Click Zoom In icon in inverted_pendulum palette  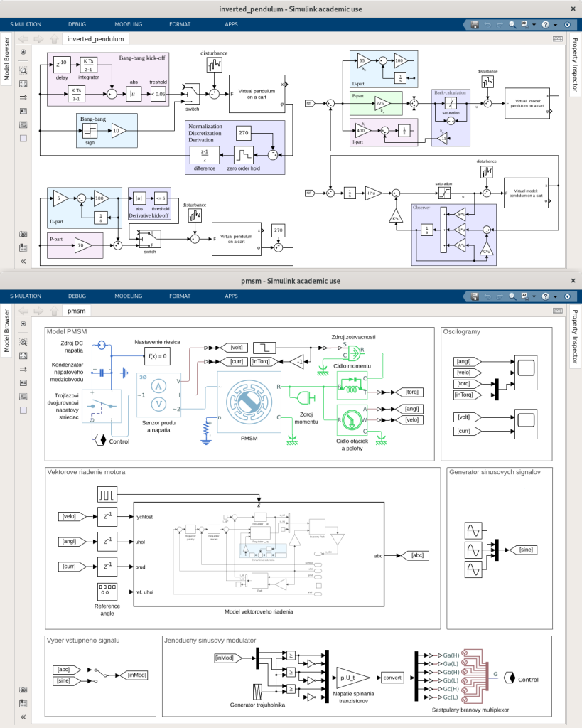click(23, 70)
